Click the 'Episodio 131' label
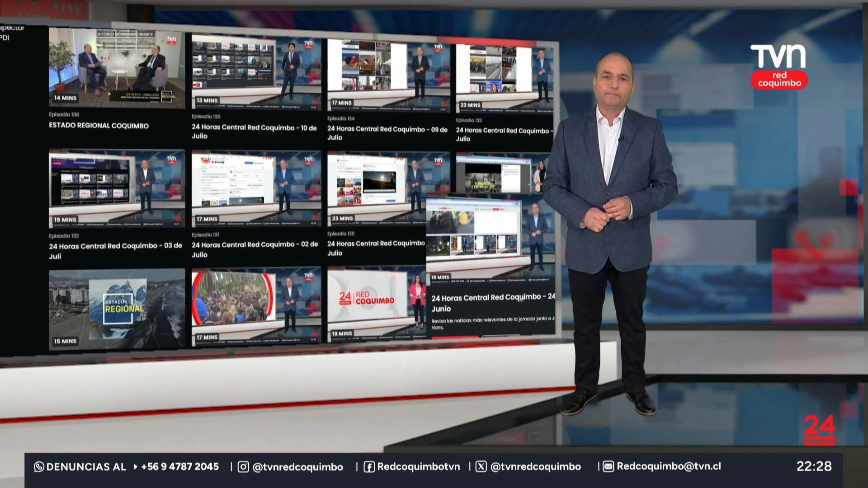 pos(205,235)
